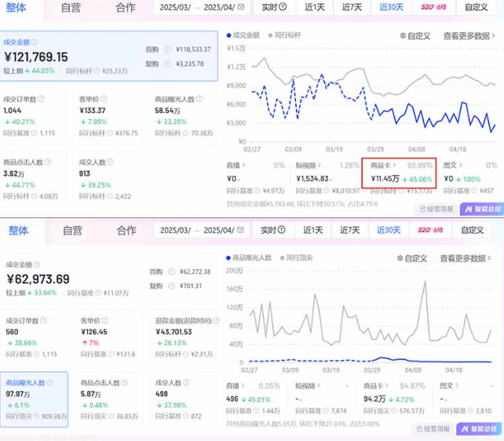504x441 pixels.
Task: Expand 直播 channel showing 496 in lower panel
Action: 236,385
